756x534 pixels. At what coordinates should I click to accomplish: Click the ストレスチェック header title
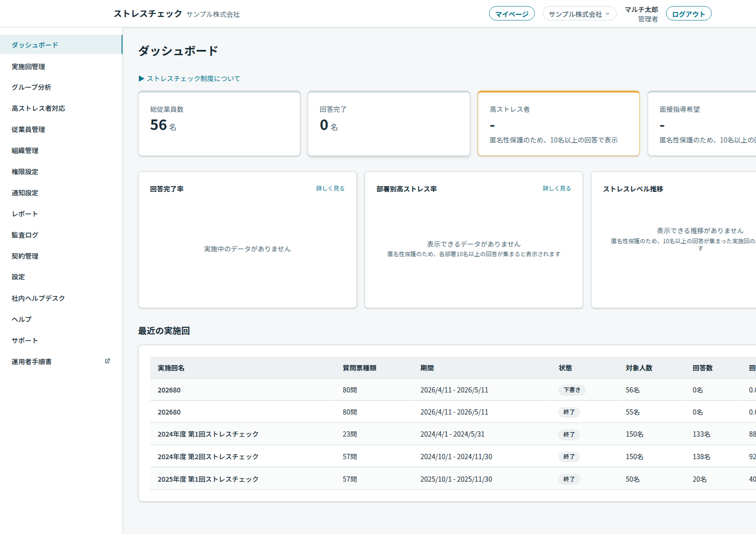point(148,13)
